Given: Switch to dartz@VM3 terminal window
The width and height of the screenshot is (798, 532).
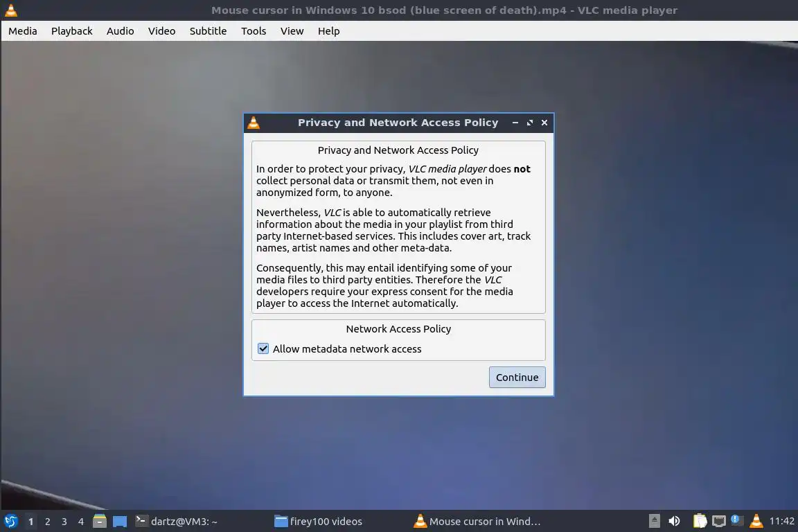Looking at the screenshot, I should click(x=177, y=522).
